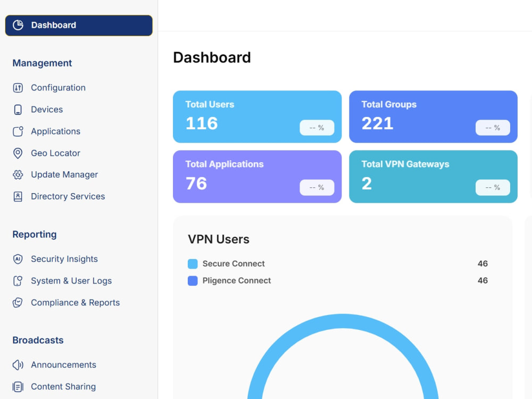This screenshot has width=532, height=399.
Task: Click the 76 Total Applications value
Action: pyautogui.click(x=196, y=184)
